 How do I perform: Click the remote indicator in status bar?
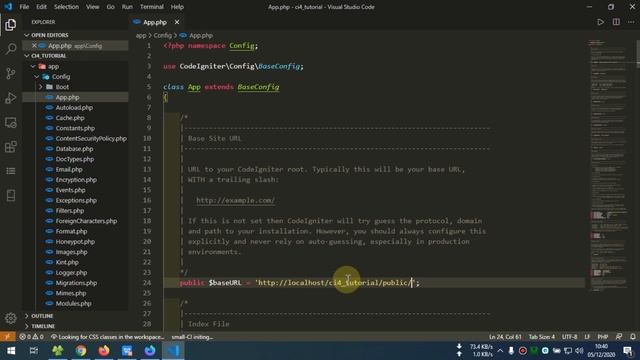click(x=7, y=337)
